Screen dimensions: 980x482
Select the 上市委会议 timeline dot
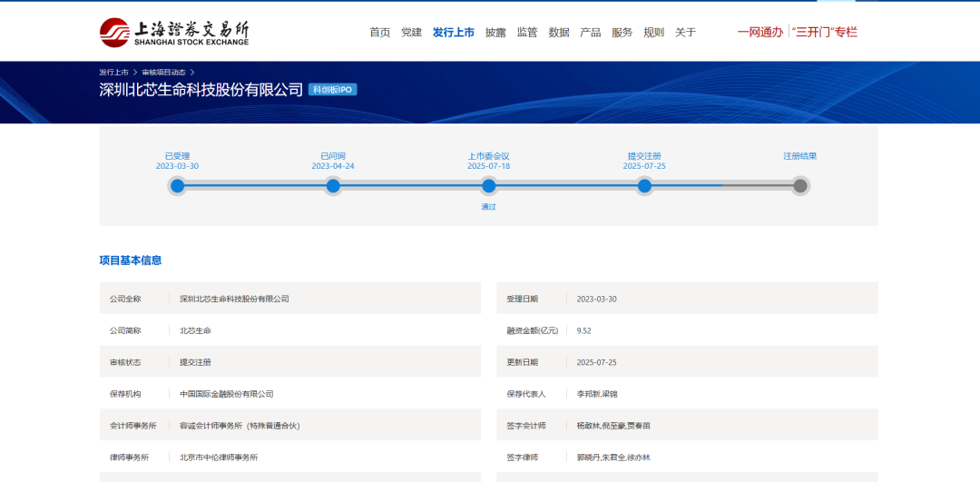click(489, 186)
